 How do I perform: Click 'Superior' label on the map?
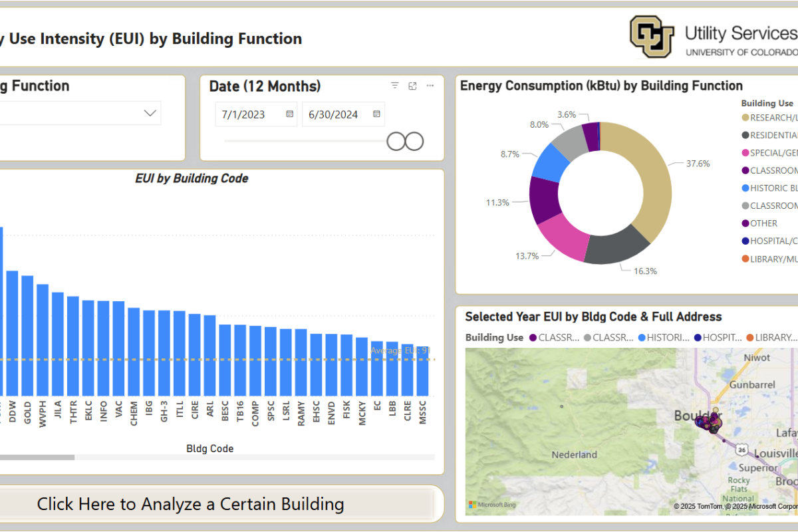click(758, 467)
